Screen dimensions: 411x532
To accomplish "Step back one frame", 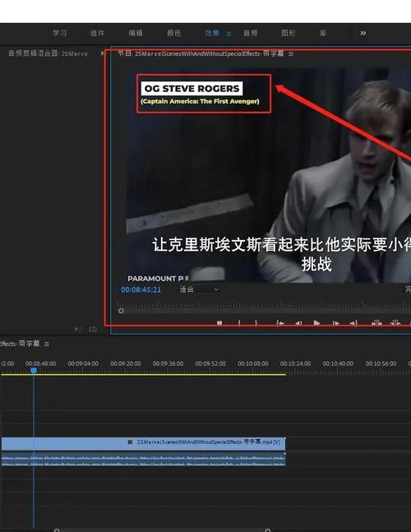I will click(x=298, y=323).
